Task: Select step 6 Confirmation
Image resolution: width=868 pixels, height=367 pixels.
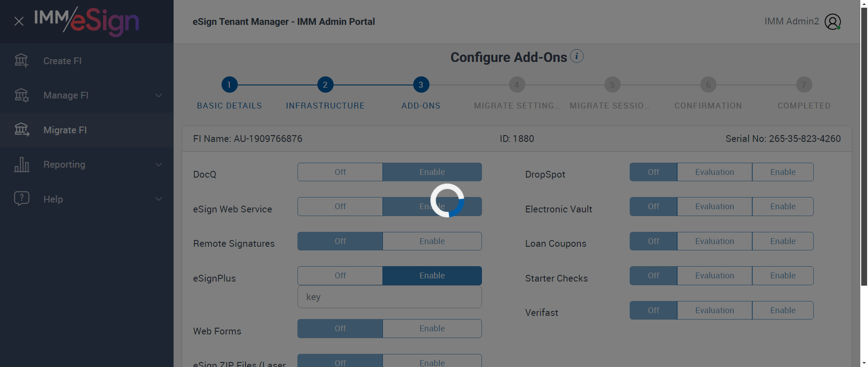Action: coord(708,85)
